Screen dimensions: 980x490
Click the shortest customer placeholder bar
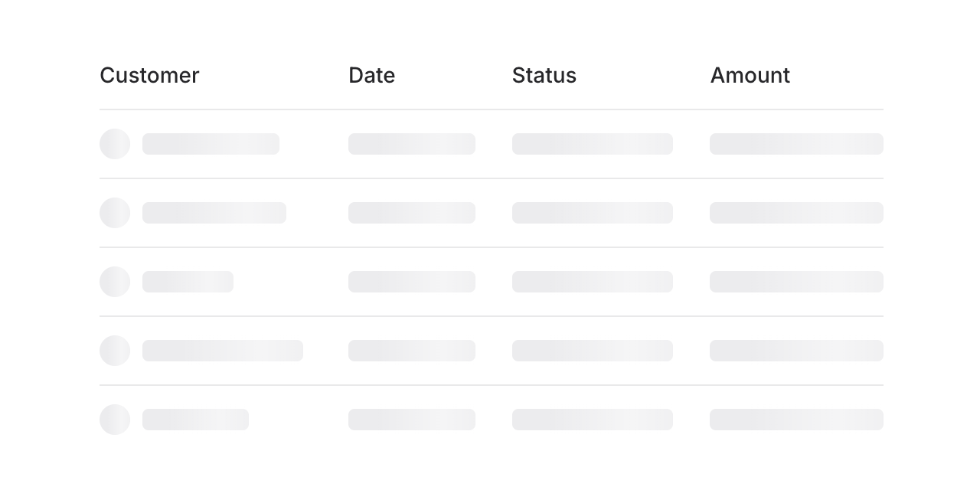[188, 282]
